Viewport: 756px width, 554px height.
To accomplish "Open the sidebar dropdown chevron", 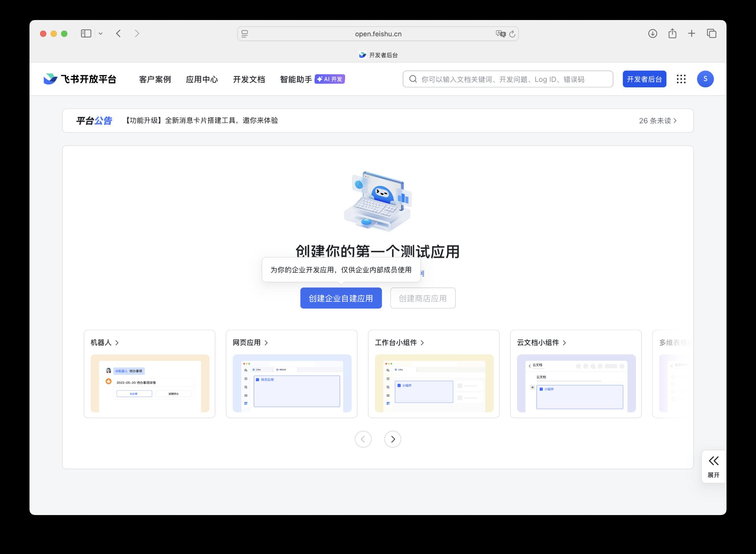I will [101, 34].
